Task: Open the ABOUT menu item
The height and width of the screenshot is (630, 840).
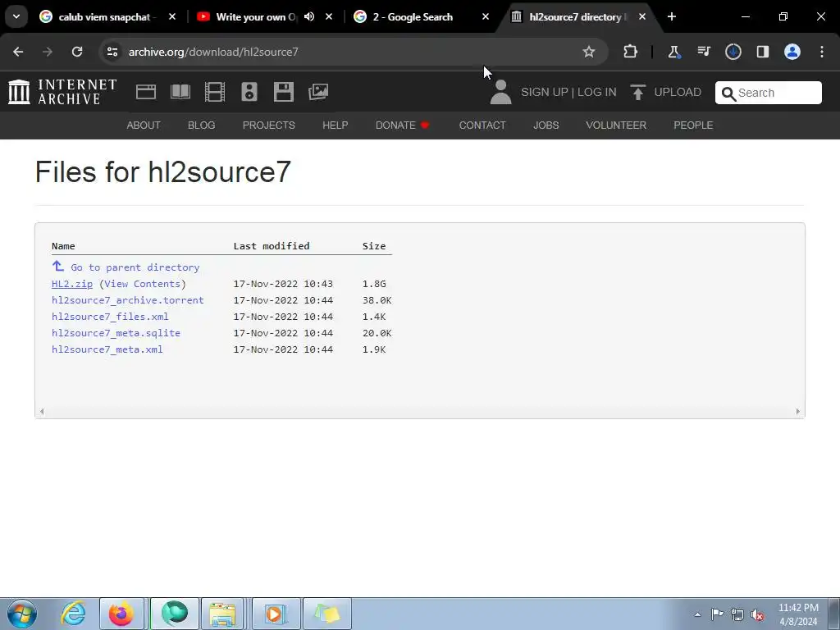Action: (x=144, y=126)
